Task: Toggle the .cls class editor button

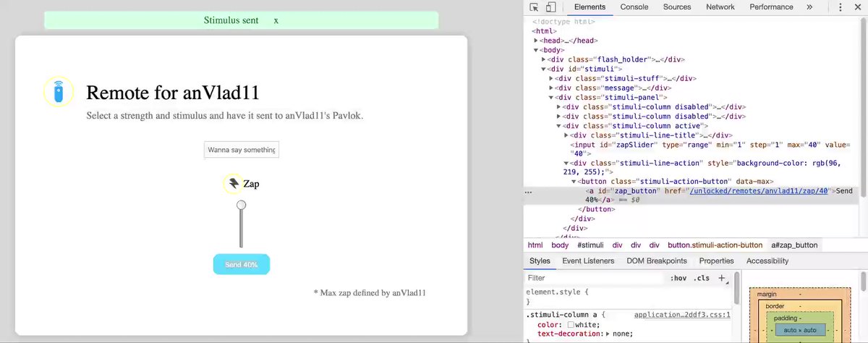Action: click(x=702, y=278)
